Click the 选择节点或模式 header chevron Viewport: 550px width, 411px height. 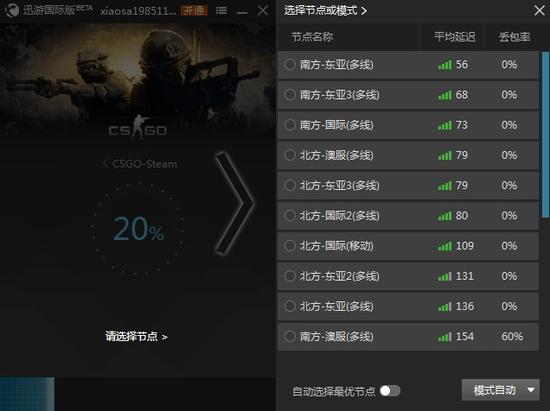(x=364, y=11)
